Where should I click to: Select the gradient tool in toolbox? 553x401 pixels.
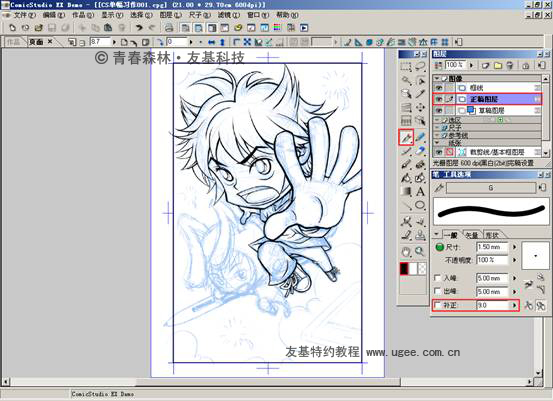406,192
